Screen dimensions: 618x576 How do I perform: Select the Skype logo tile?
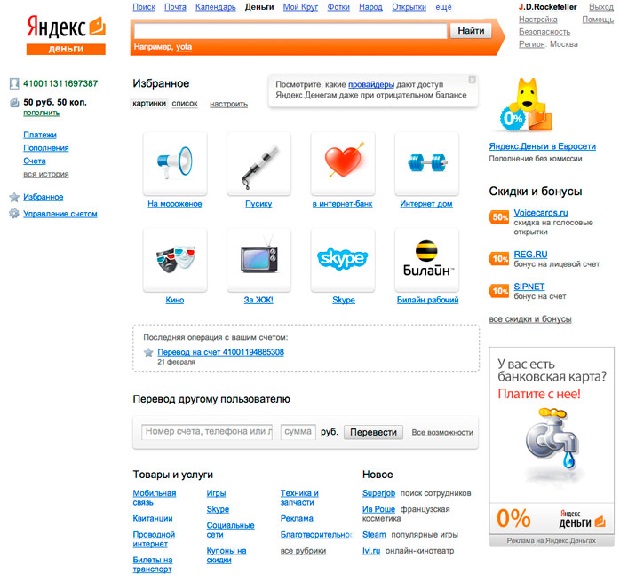click(x=343, y=260)
